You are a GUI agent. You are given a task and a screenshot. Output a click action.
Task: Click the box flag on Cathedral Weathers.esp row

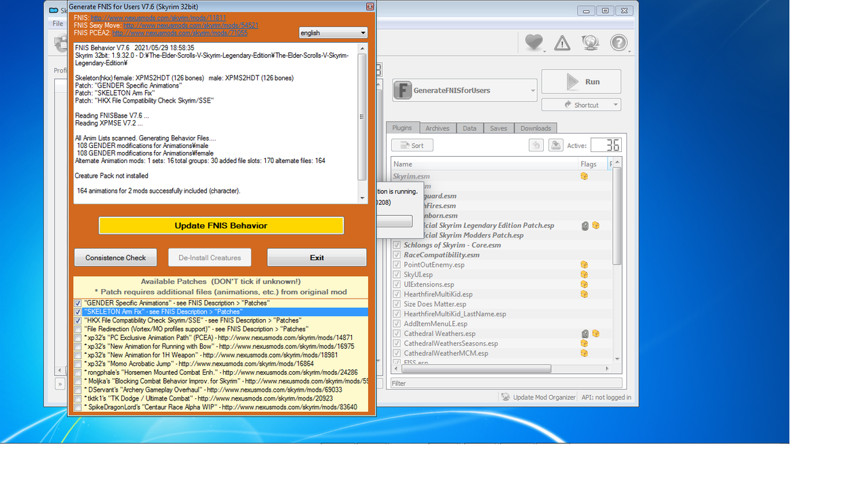[595, 334]
